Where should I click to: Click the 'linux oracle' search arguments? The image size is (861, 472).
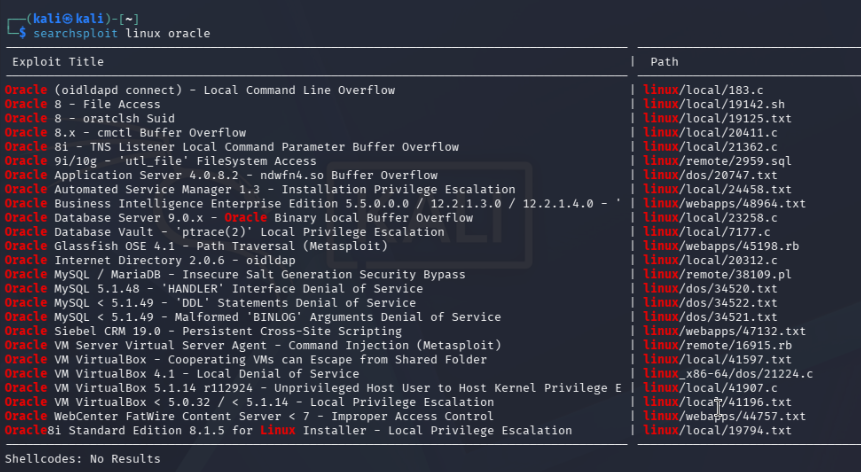168,33
